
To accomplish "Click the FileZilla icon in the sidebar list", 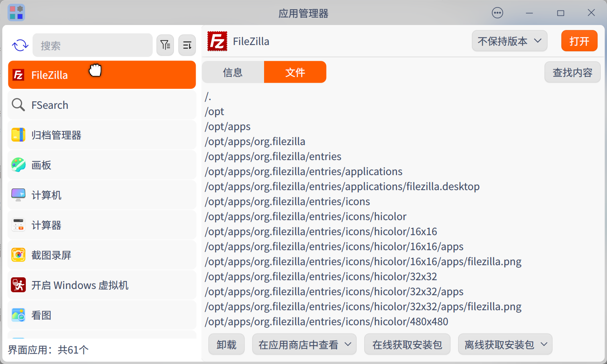I will (x=18, y=75).
